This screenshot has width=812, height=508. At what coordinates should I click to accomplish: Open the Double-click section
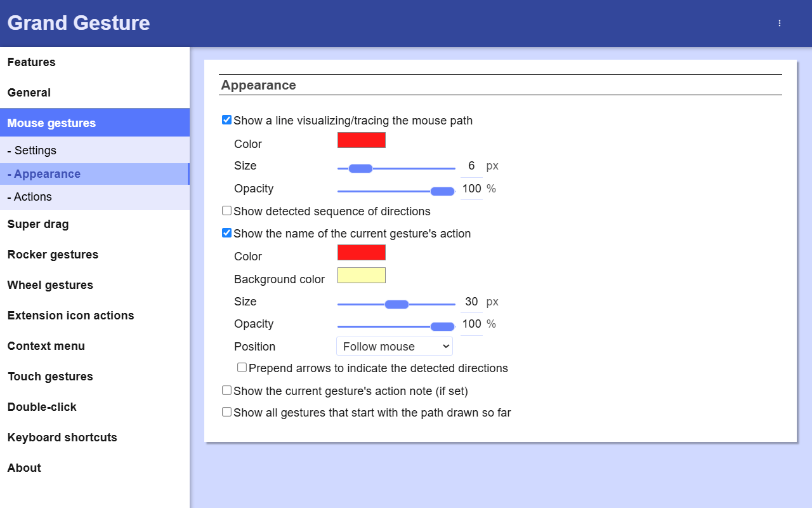(95, 407)
